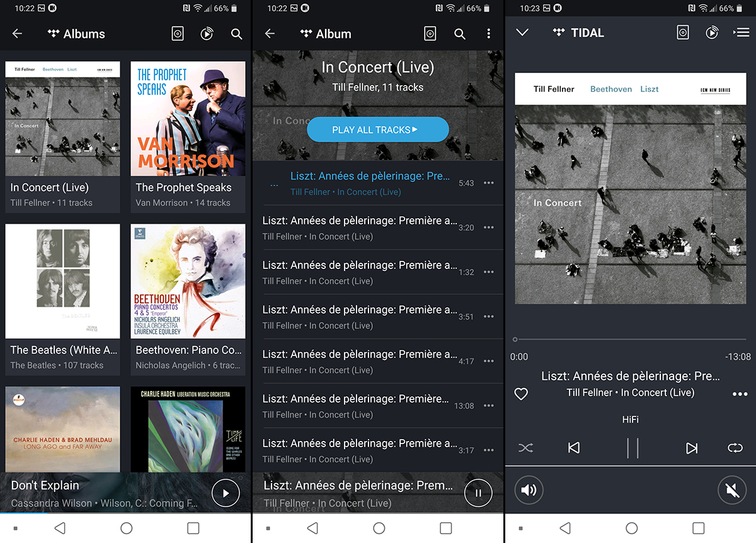
Task: Open three-dot overflow menu on Album screen
Action: tap(489, 34)
